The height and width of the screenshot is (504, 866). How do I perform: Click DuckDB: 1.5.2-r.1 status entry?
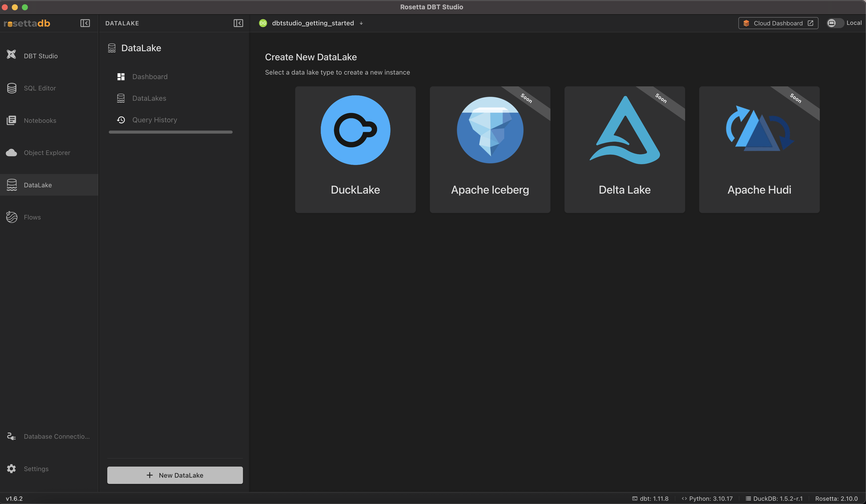774,498
